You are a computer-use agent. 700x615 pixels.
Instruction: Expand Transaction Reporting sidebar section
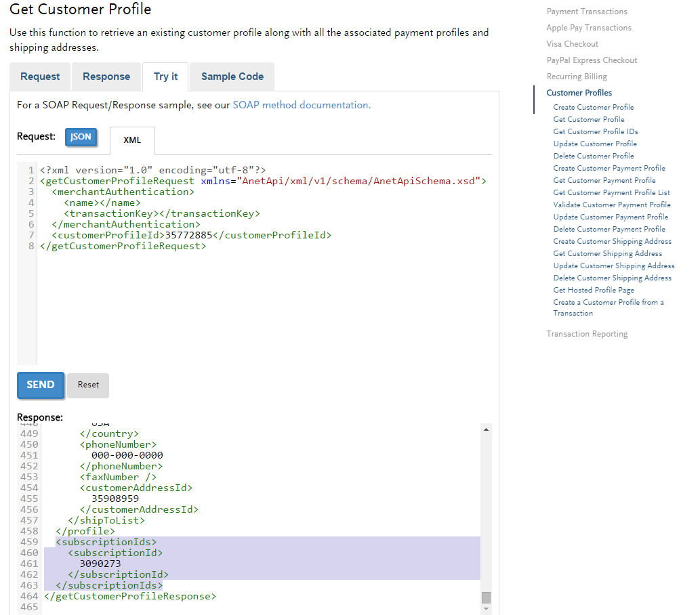click(x=587, y=334)
